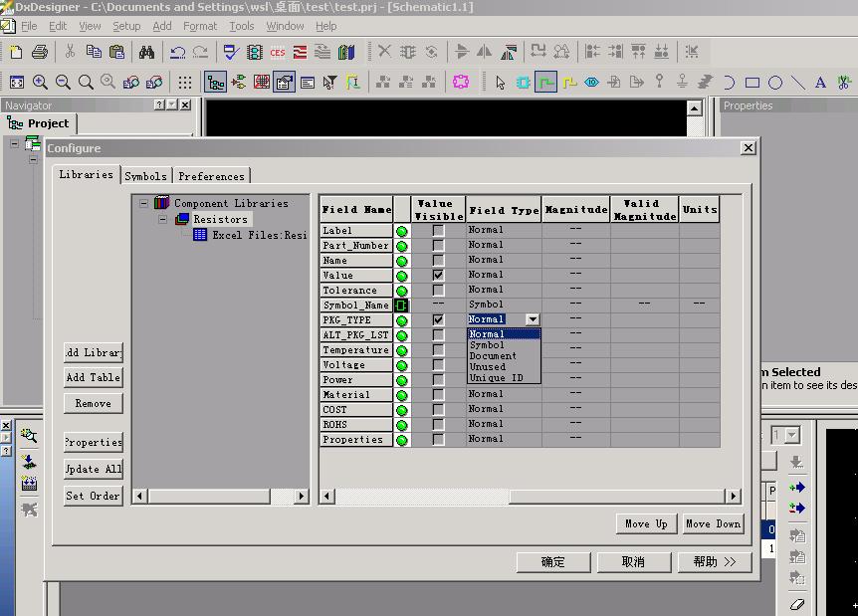The height and width of the screenshot is (616, 858).
Task: Toggle Value Visible checkbox for Name
Action: tap(438, 261)
